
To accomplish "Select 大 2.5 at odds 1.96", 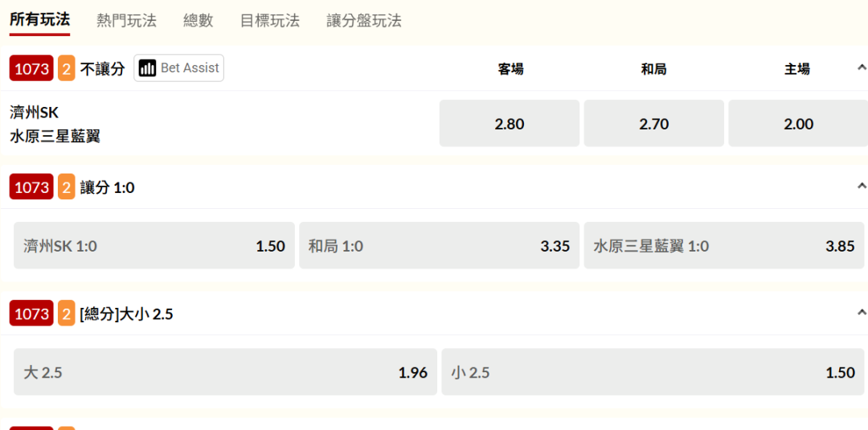I will point(225,372).
